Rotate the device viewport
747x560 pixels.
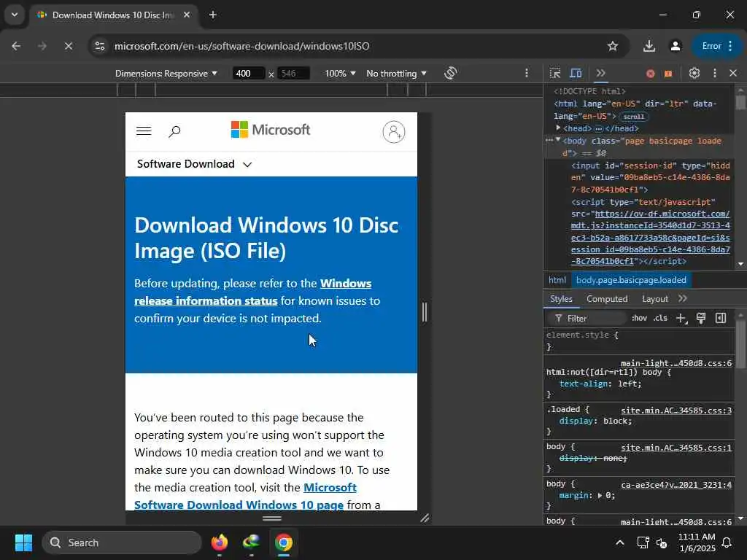click(450, 74)
